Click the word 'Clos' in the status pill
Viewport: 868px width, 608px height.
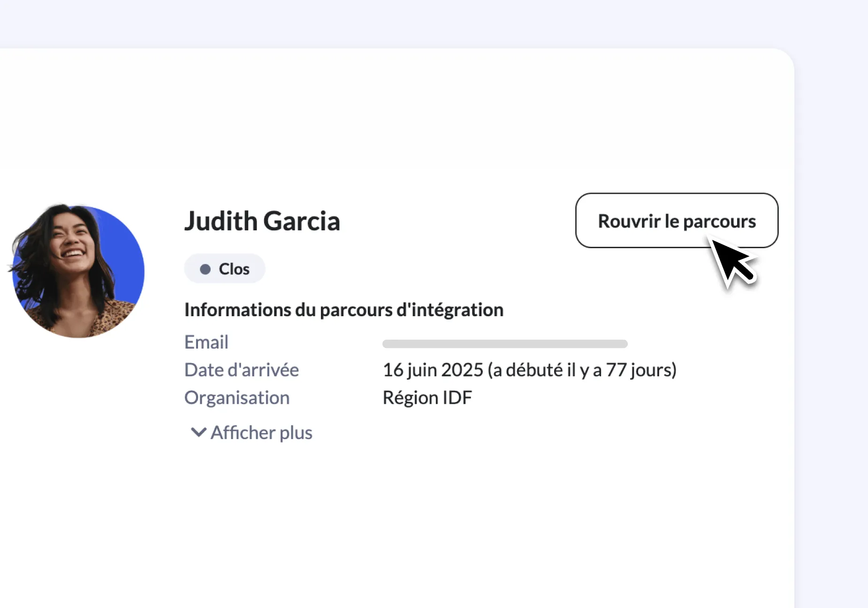coord(234,269)
